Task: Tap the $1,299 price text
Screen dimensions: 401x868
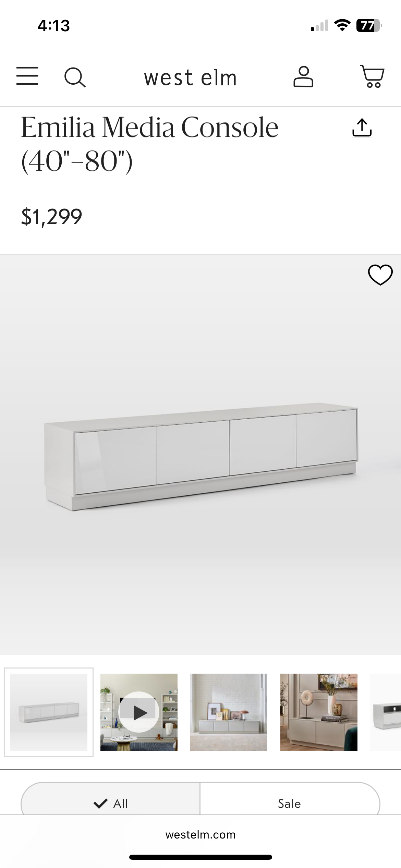Action: tap(52, 217)
